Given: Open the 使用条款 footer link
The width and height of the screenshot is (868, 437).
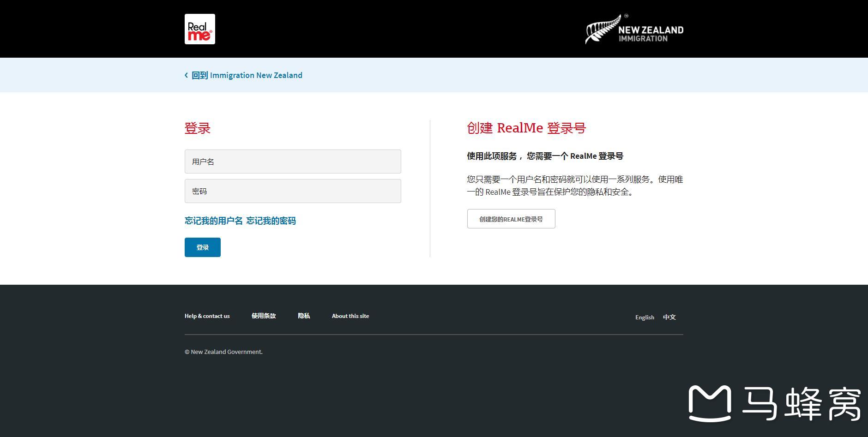Looking at the screenshot, I should click(x=264, y=316).
